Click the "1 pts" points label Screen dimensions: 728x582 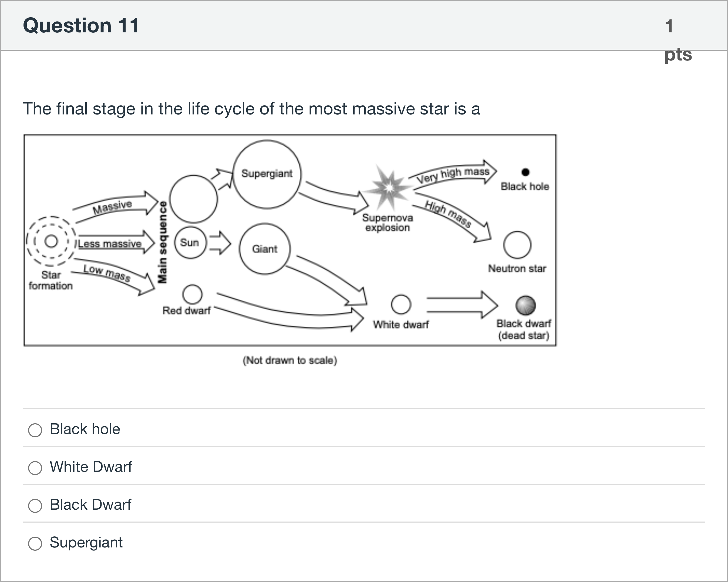tap(677, 40)
